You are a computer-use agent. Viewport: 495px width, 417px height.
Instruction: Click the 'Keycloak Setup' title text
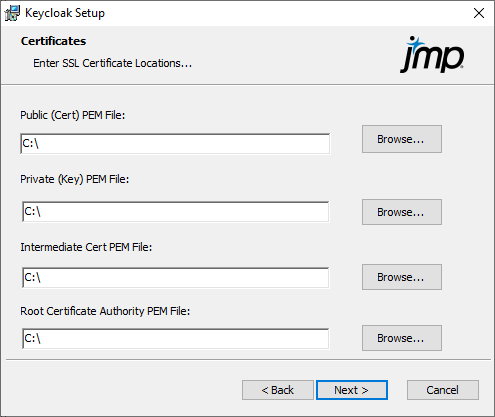click(65, 13)
